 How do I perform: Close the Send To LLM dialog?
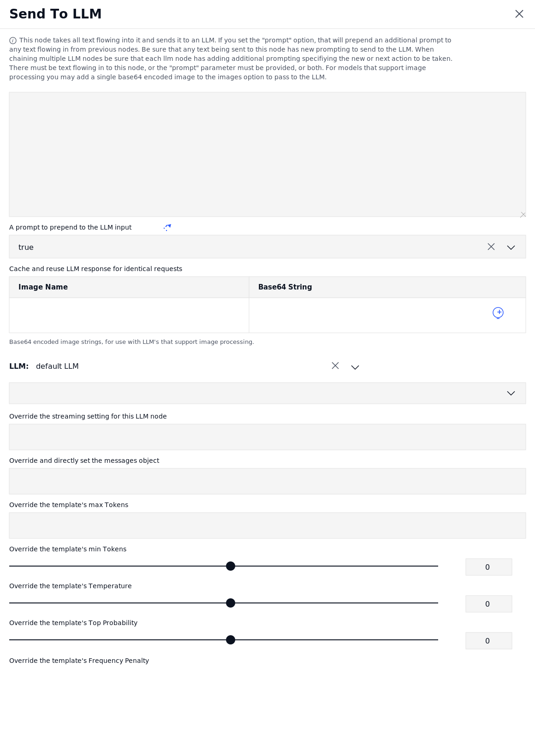click(x=519, y=14)
